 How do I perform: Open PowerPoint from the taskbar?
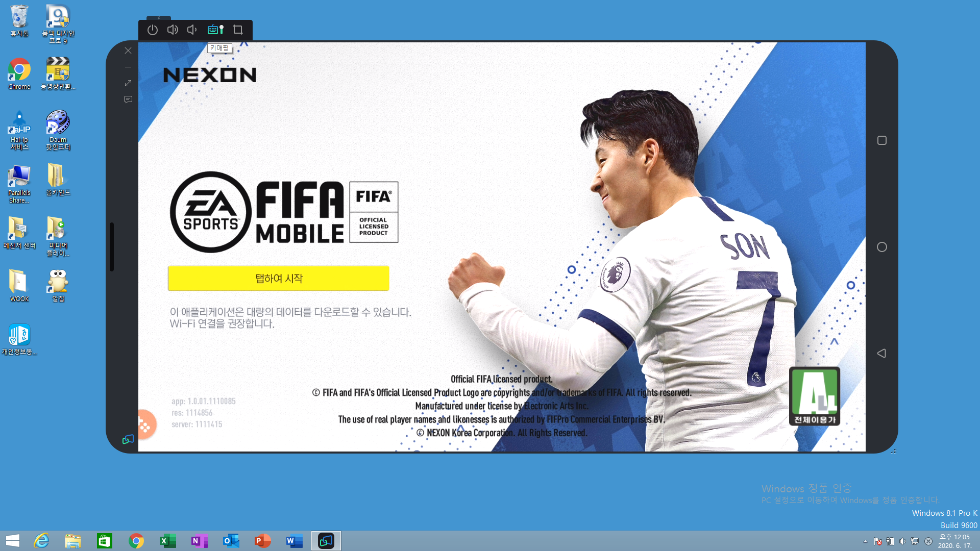coord(263,541)
